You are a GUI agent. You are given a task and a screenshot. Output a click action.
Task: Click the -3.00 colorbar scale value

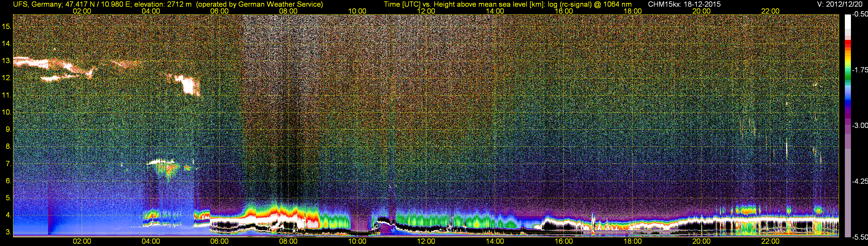pyautogui.click(x=860, y=125)
